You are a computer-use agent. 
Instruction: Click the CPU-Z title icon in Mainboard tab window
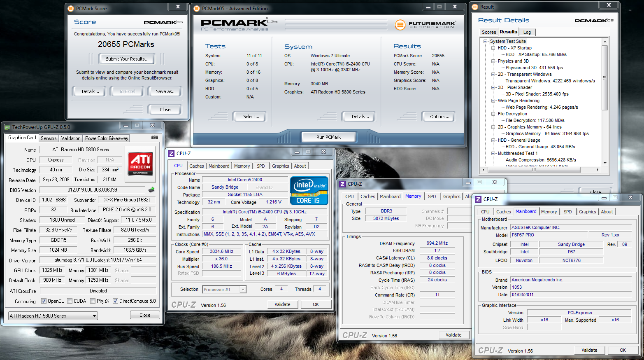pos(478,199)
